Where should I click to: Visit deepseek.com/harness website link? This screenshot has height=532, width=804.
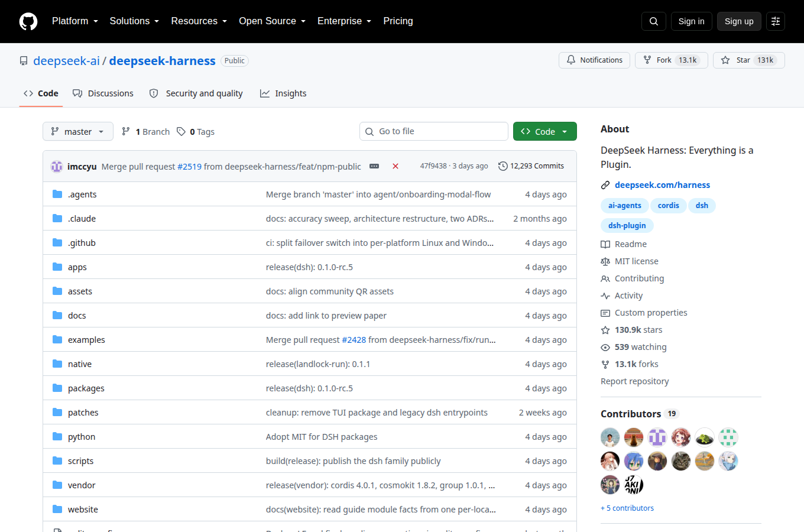pos(662,185)
